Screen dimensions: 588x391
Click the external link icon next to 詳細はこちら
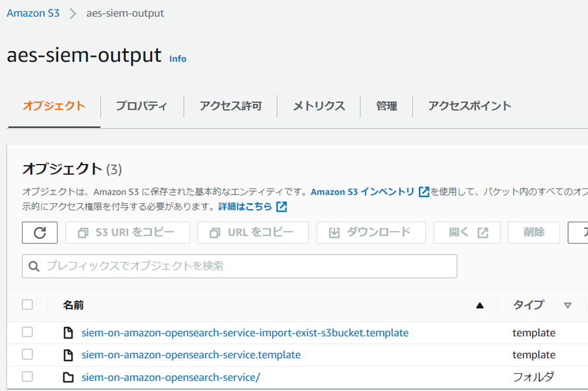click(281, 206)
